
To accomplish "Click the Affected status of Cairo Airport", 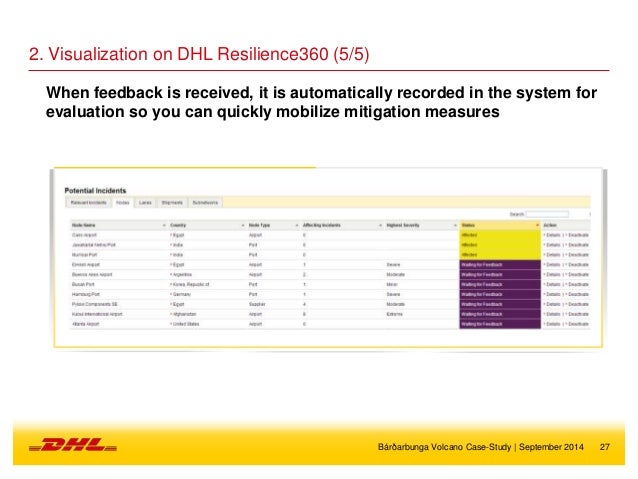I will (x=500, y=235).
